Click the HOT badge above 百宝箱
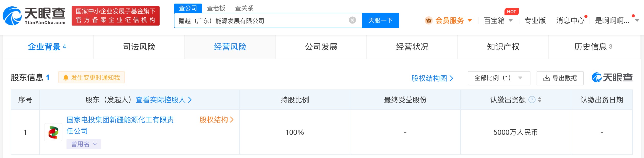The image size is (644, 158). click(x=511, y=12)
